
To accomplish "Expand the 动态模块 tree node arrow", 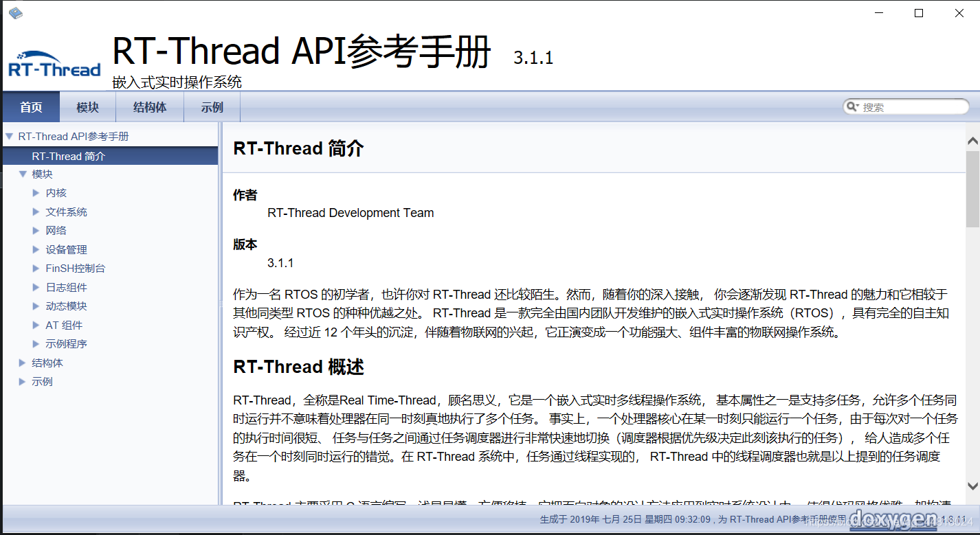I will (36, 306).
